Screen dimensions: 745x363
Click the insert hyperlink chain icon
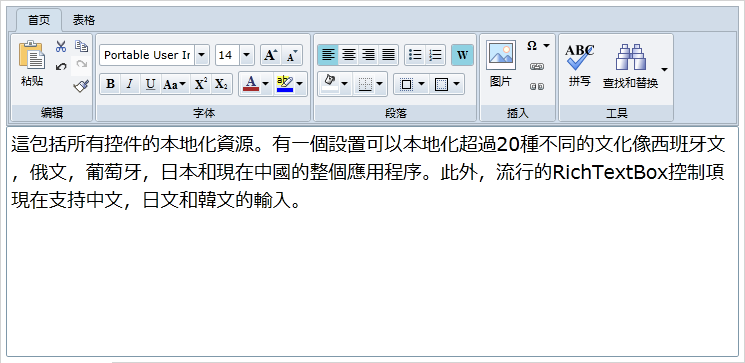click(x=537, y=67)
